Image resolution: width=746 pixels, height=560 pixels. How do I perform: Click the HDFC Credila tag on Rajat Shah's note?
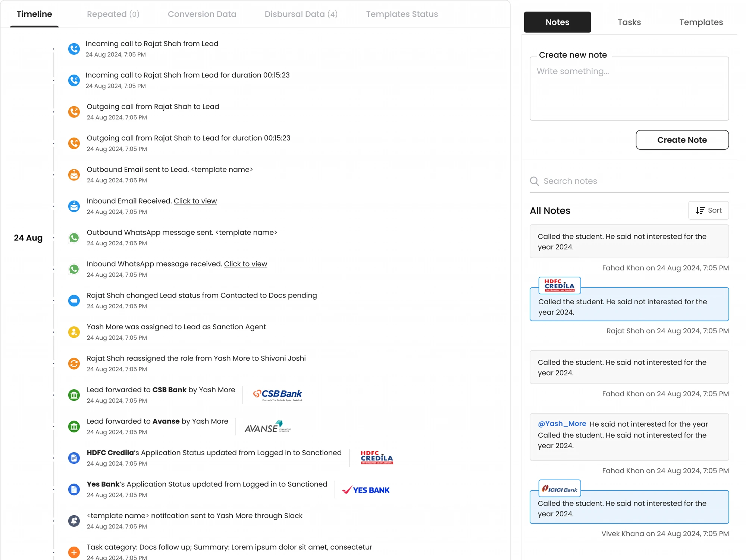pyautogui.click(x=559, y=286)
